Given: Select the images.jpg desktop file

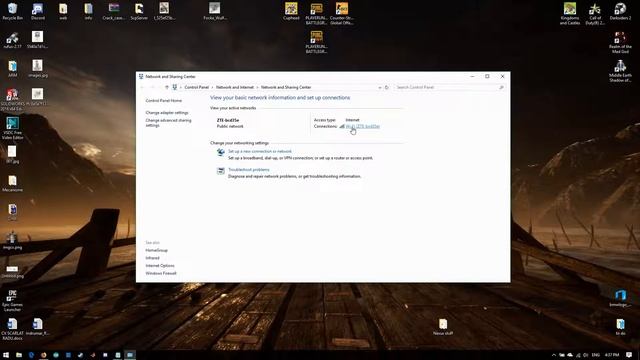Looking at the screenshot, I should [38, 69].
